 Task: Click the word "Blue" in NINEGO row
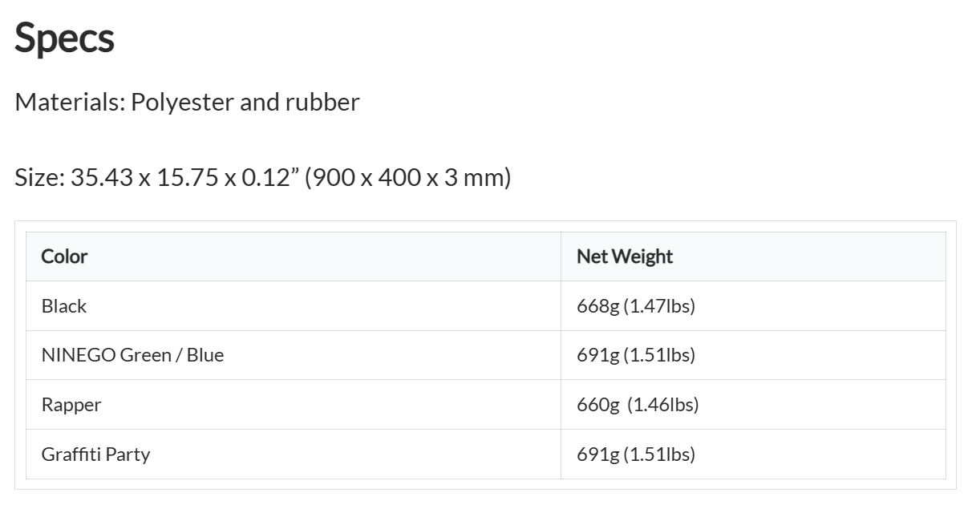tap(205, 355)
